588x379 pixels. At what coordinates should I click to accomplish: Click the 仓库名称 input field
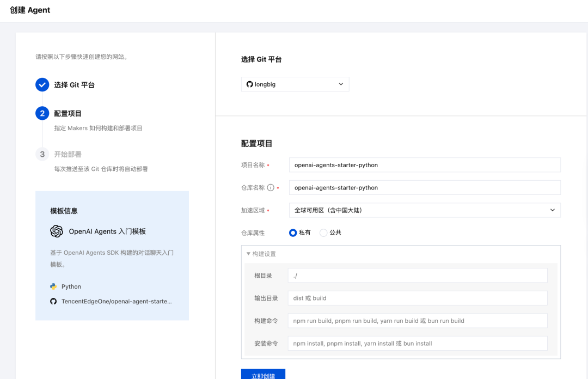[x=425, y=188]
